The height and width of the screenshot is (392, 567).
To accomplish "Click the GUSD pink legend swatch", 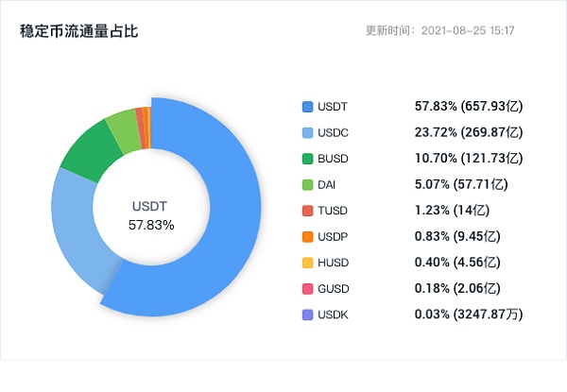I will pyautogui.click(x=307, y=288).
